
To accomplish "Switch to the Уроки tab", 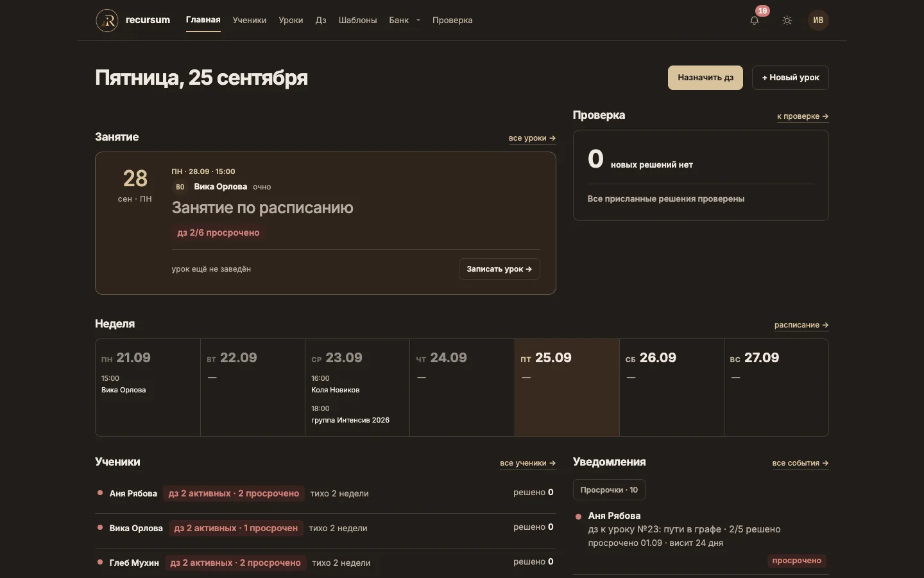I will pos(291,21).
